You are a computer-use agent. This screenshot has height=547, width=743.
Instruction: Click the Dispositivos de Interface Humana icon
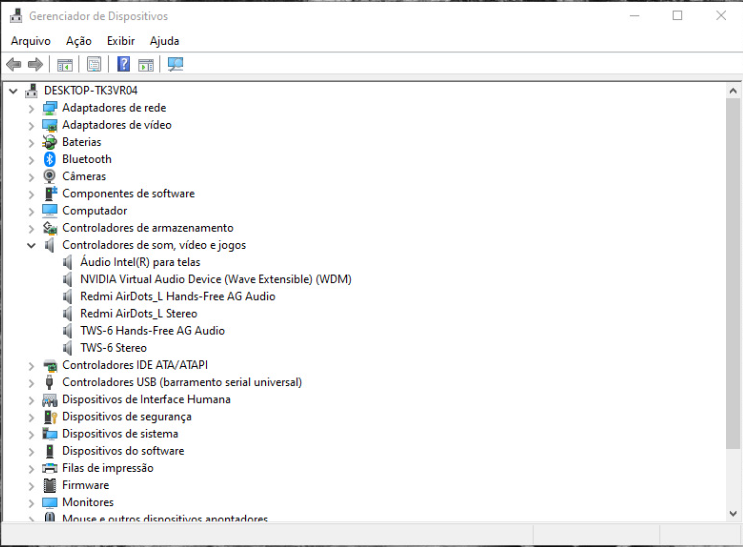coord(50,400)
